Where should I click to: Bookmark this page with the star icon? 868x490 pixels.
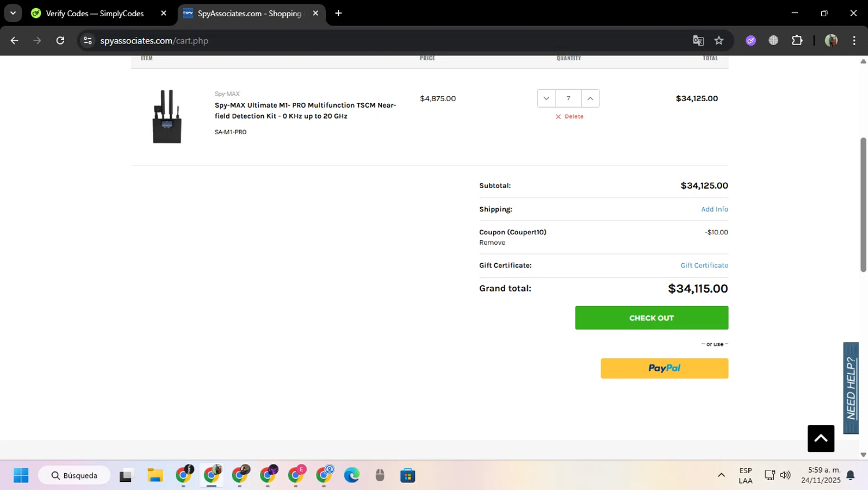[719, 40]
